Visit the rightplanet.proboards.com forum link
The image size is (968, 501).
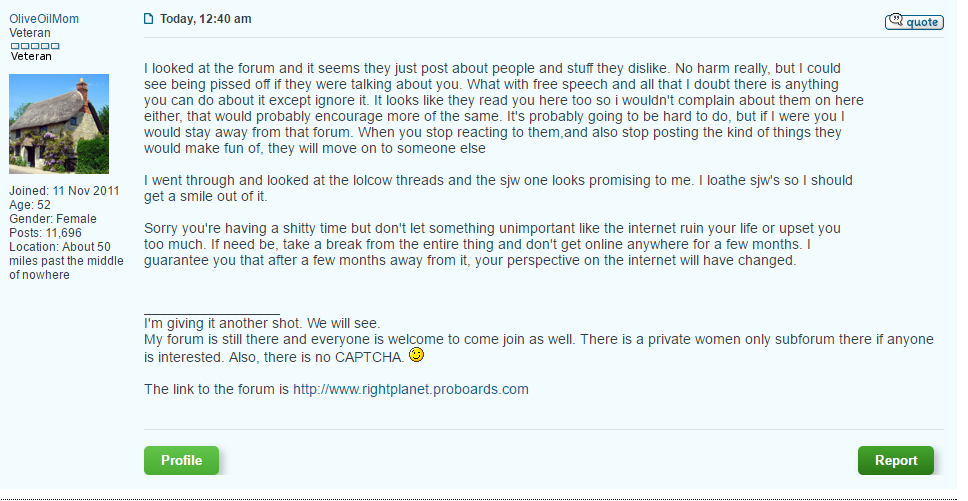coord(411,389)
